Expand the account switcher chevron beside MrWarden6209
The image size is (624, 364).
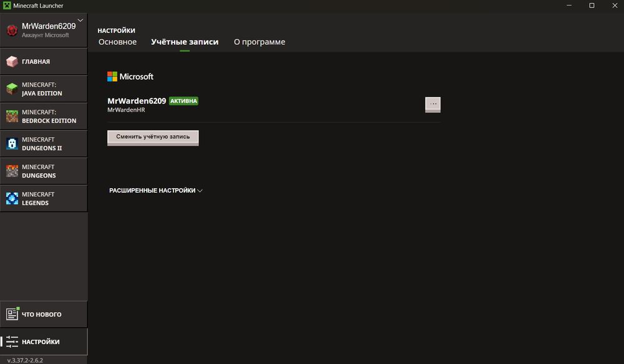point(80,21)
